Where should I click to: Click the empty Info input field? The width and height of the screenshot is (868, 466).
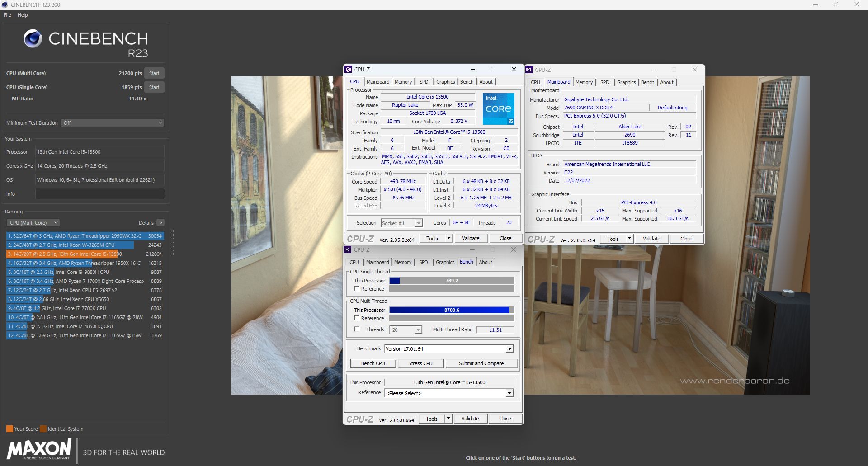click(100, 194)
